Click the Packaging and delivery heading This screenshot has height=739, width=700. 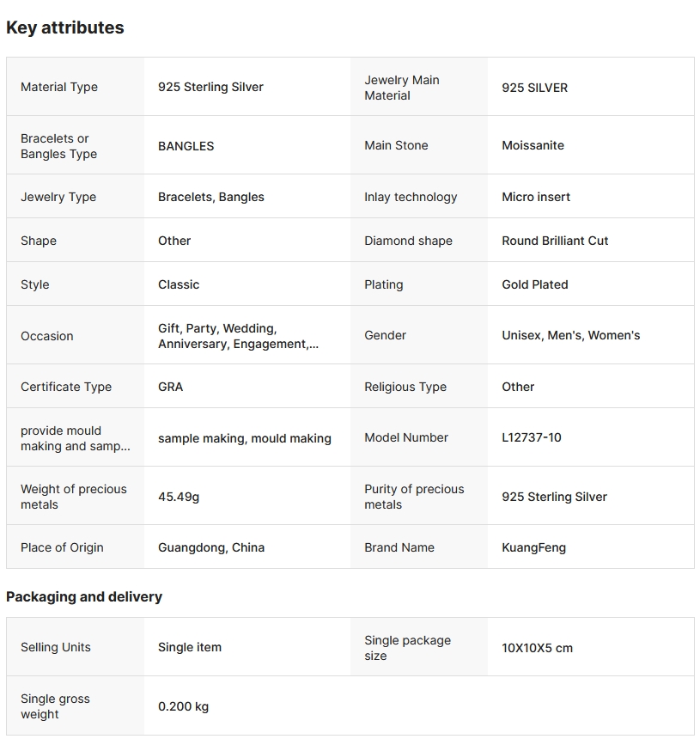tap(84, 596)
